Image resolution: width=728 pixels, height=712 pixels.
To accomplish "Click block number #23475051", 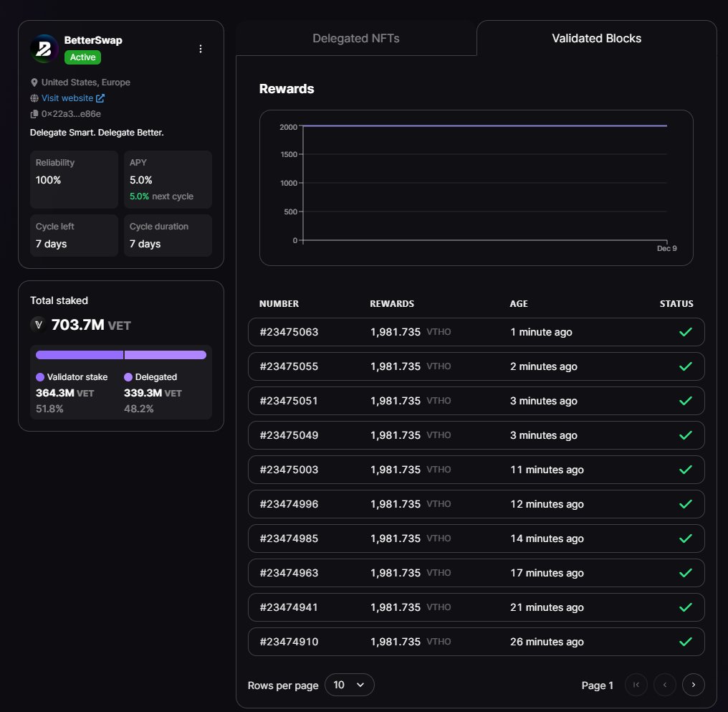I will click(289, 401).
